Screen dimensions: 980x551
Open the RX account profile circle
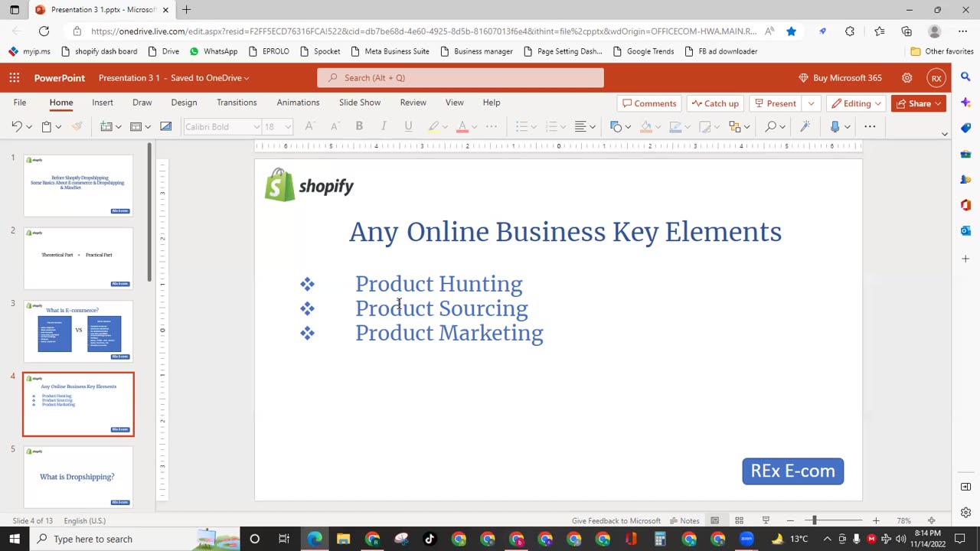pyautogui.click(x=936, y=77)
